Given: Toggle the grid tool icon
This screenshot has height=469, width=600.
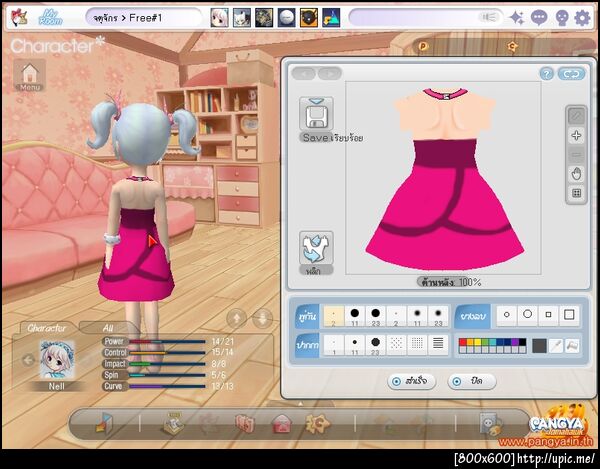Looking at the screenshot, I should 576,193.
